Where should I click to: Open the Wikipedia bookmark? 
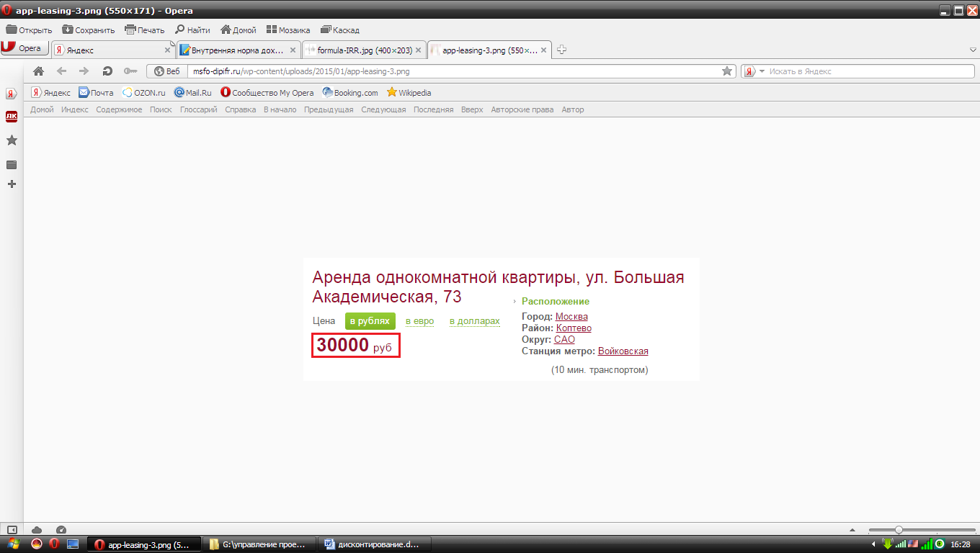pos(409,92)
